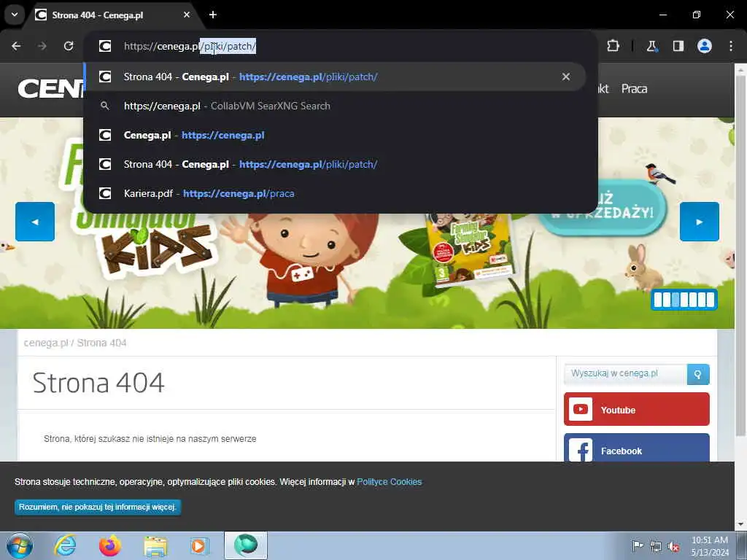Open the browser three-dot menu
The width and height of the screenshot is (747, 560).
point(731,46)
